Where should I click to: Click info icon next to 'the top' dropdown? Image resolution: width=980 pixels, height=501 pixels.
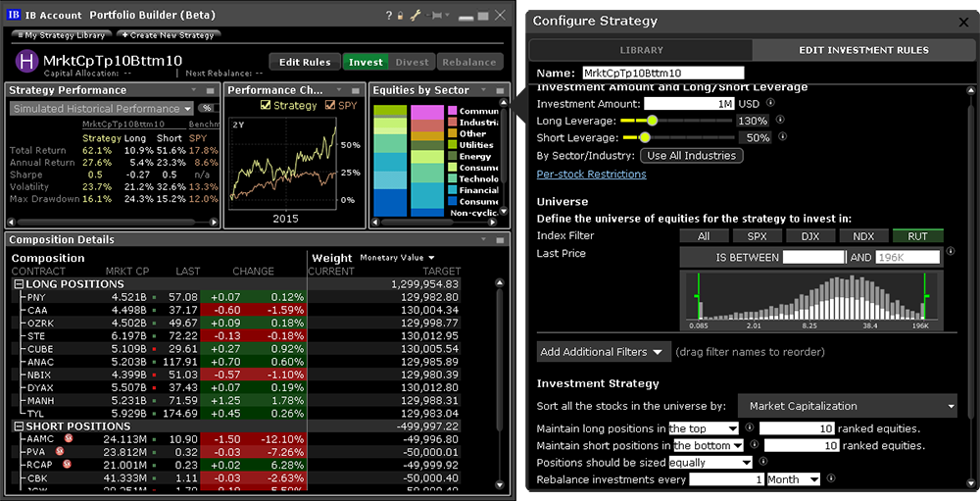(750, 427)
